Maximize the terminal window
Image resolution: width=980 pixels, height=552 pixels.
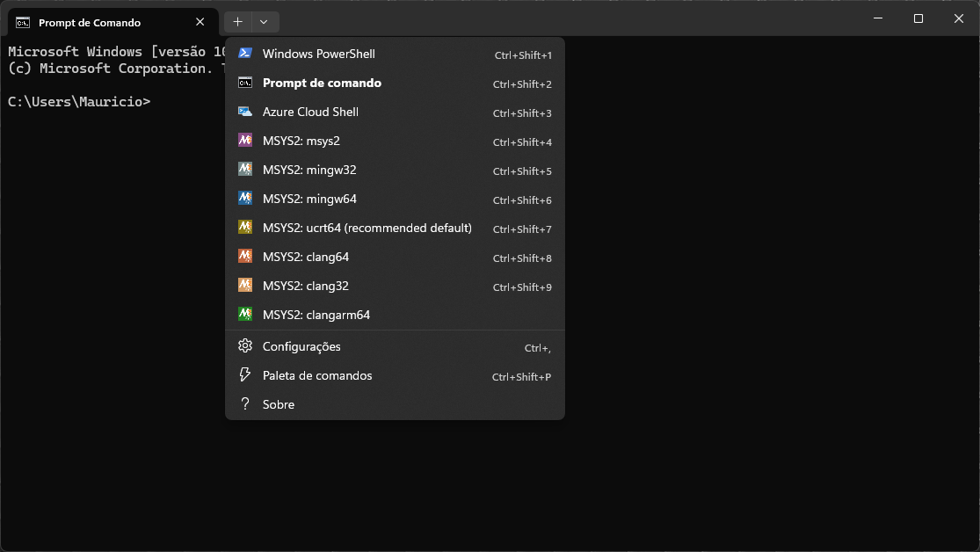918,18
